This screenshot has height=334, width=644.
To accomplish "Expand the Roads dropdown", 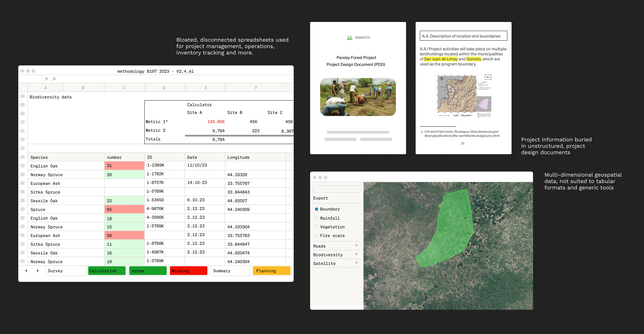I will click(356, 246).
